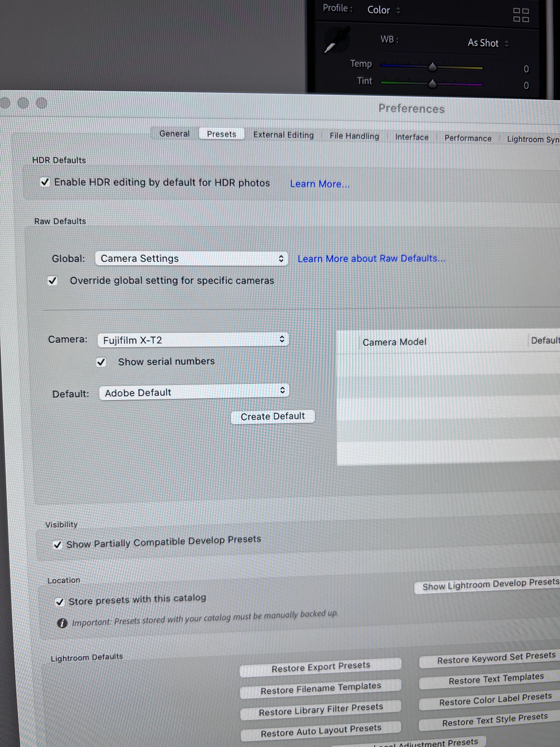This screenshot has width=560, height=747.
Task: Click Restore Export Presets button
Action: click(x=320, y=667)
